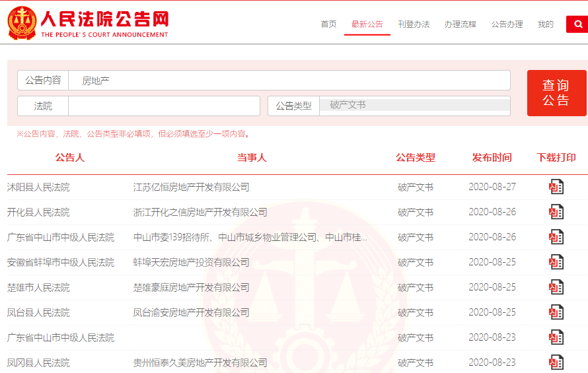Viewport: 588px width, 373px height.
Task: Click 楚雄市人民法院 text
Action: pos(38,288)
